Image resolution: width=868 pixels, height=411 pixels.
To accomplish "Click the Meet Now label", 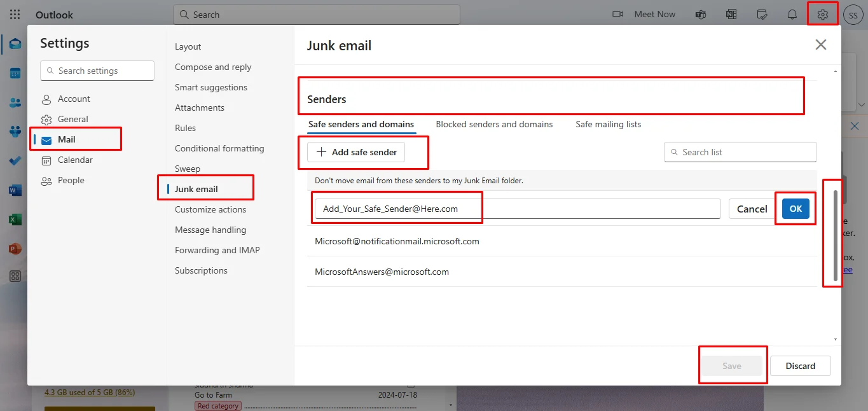I will [655, 14].
